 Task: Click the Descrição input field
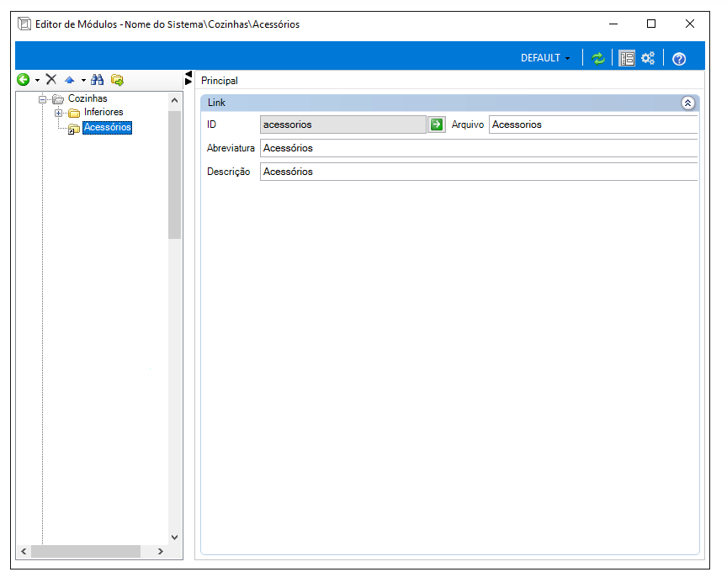[x=479, y=172]
